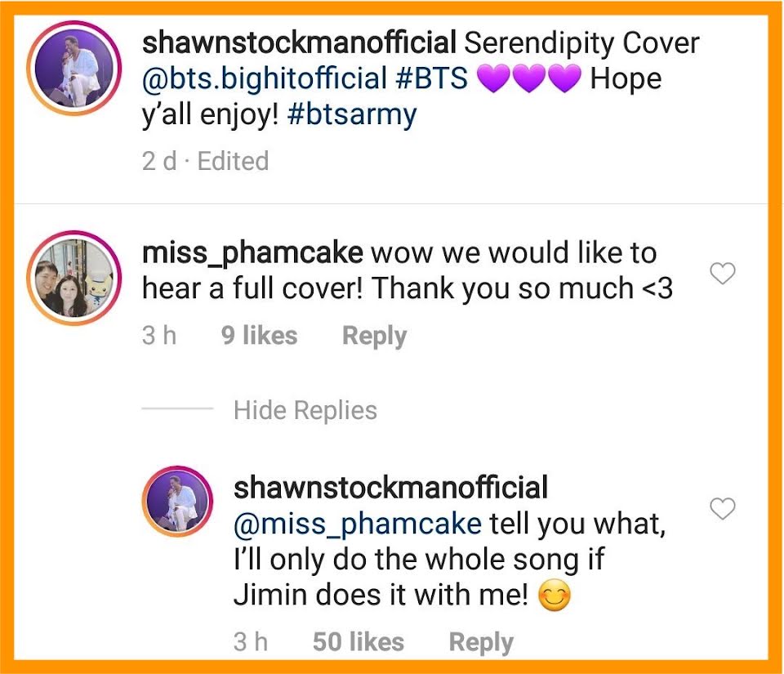
Task: Click the purple hearts emoji in caption
Action: point(529,78)
